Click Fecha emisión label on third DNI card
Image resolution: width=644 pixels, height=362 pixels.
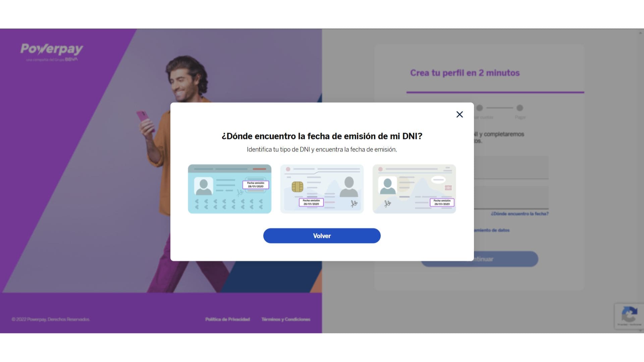coord(442,202)
